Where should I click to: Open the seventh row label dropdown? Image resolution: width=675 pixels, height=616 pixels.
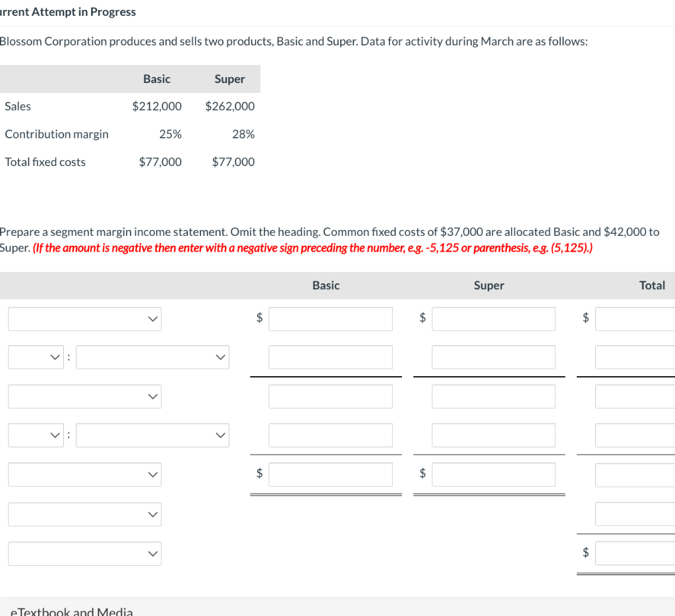(85, 553)
